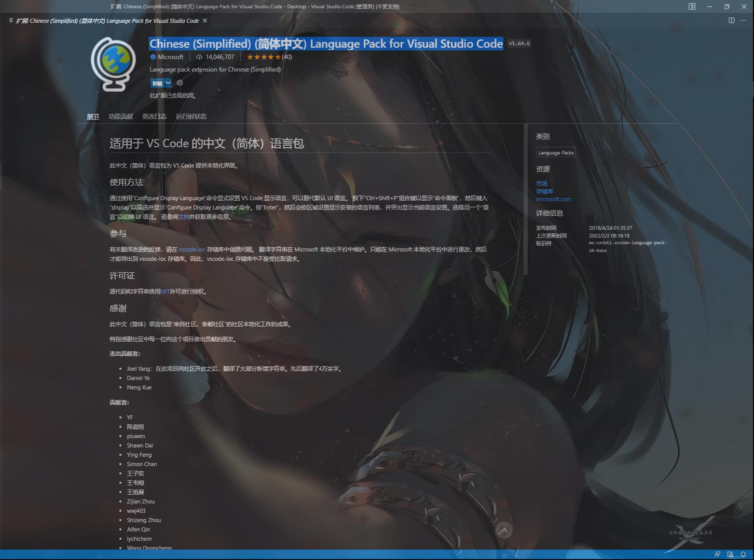Expand the dropdown arrow beside 卸载
Image resolution: width=754 pixels, height=560 pixels.
(x=168, y=83)
